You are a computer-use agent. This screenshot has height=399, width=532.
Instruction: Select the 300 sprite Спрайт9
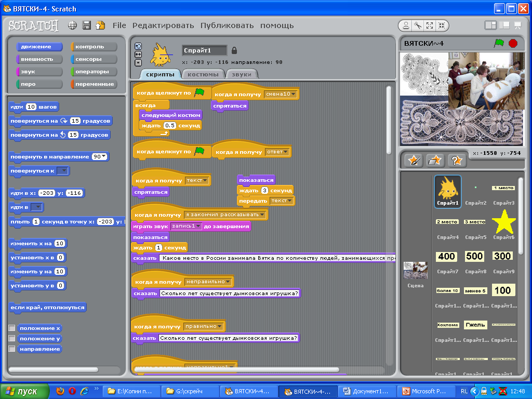tap(503, 261)
